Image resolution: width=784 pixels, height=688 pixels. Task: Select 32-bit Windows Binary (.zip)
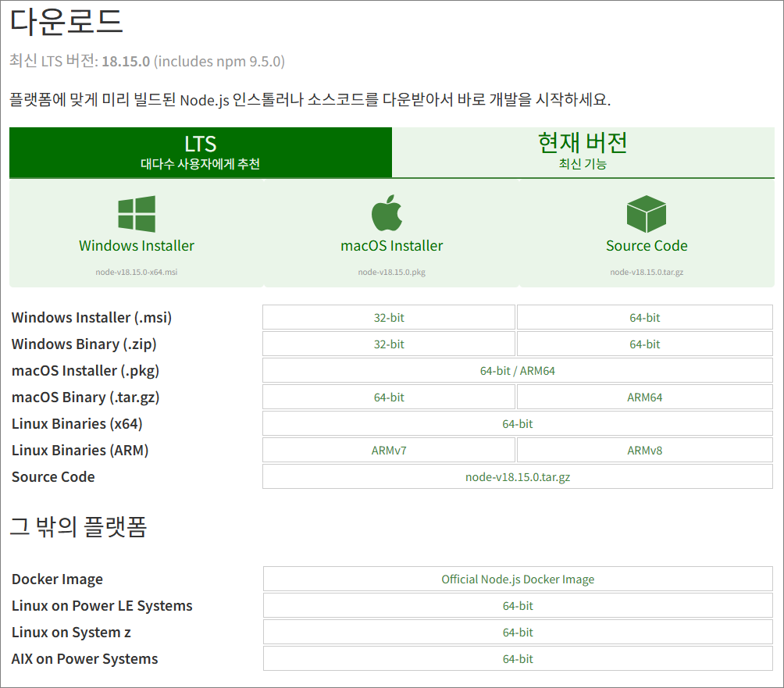point(389,344)
